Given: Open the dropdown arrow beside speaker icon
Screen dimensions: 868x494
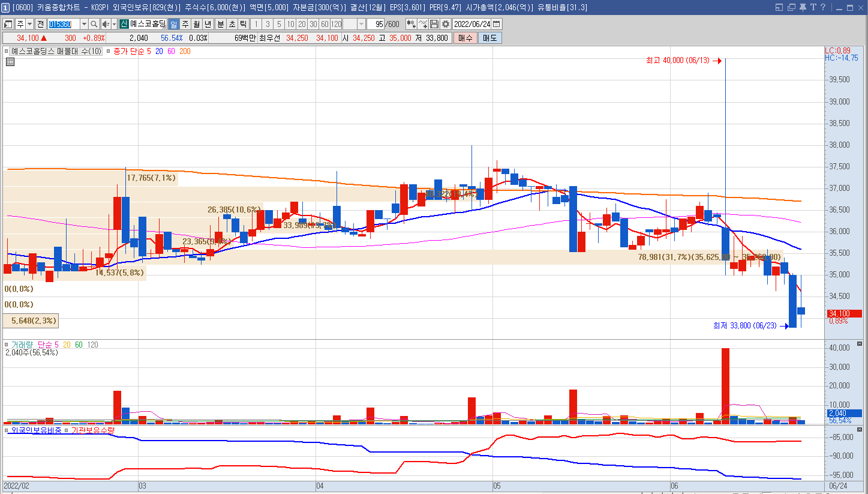Looking at the screenshot, I should [x=114, y=24].
